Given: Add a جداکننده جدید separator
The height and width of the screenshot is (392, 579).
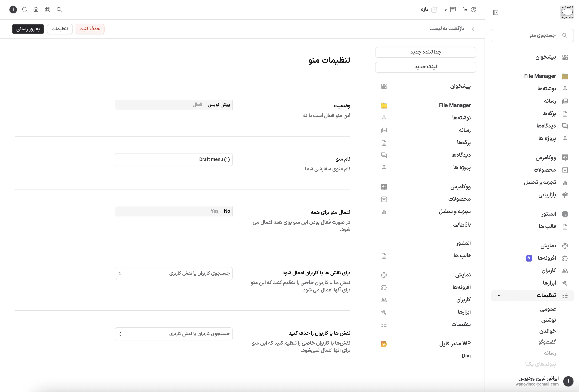Looking at the screenshot, I should click(x=425, y=52).
